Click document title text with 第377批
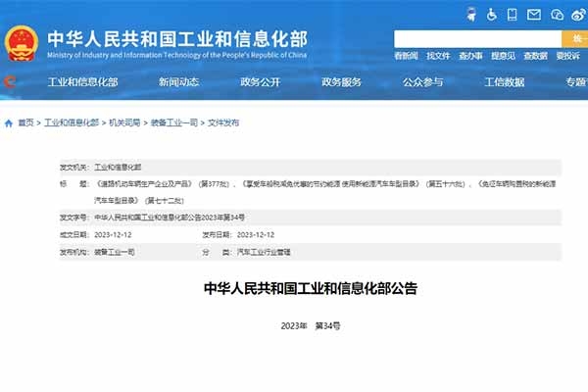 [324, 184]
